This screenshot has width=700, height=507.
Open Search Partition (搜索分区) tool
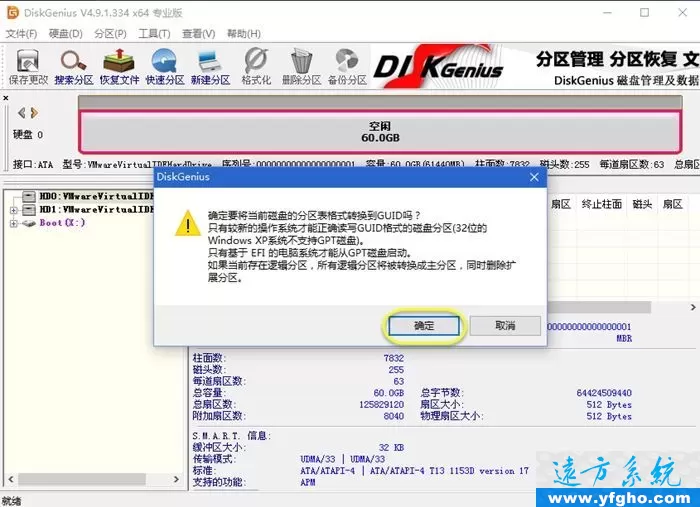74,66
